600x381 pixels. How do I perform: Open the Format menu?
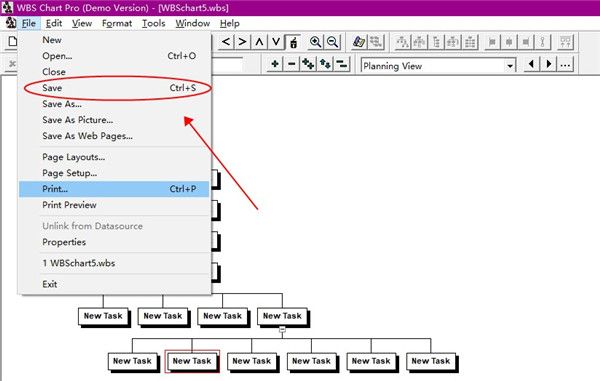pos(117,23)
